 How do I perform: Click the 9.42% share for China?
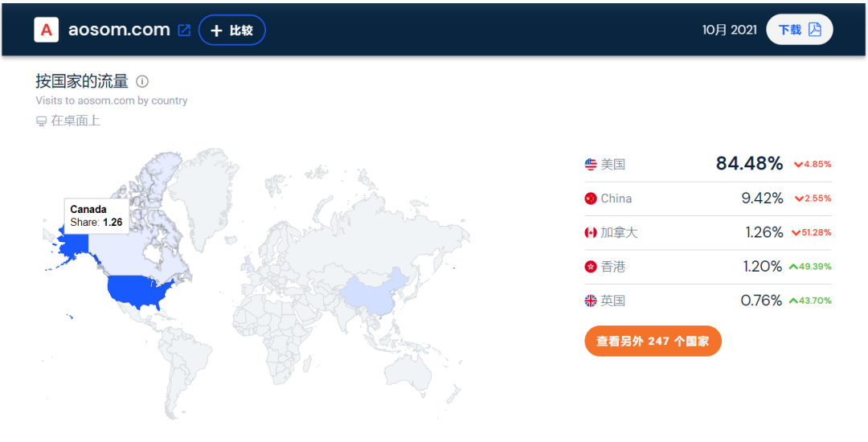(762, 198)
